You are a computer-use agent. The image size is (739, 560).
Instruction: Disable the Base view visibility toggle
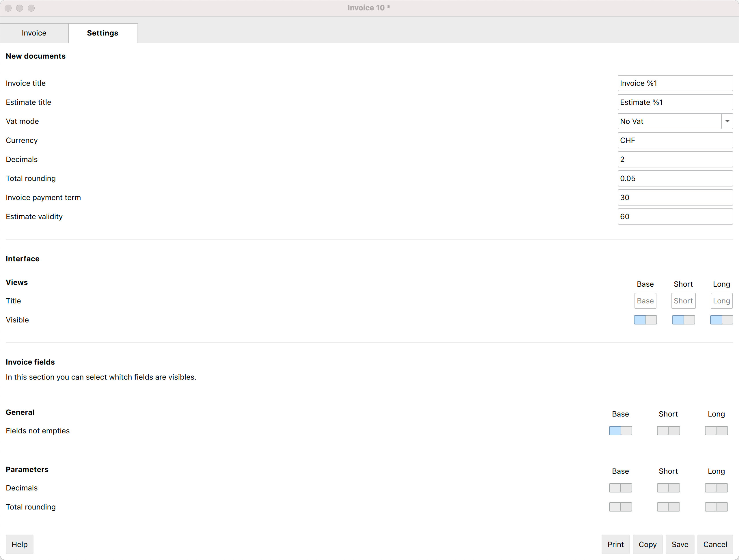tap(645, 320)
